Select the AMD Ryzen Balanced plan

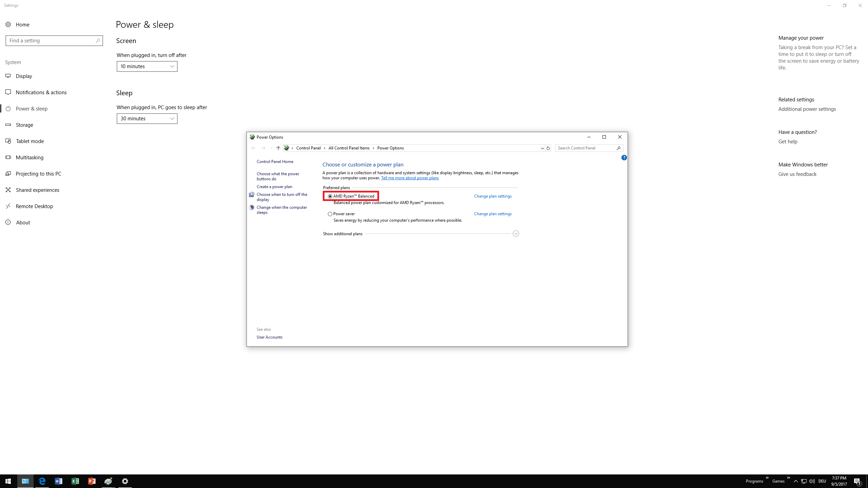pyautogui.click(x=330, y=196)
